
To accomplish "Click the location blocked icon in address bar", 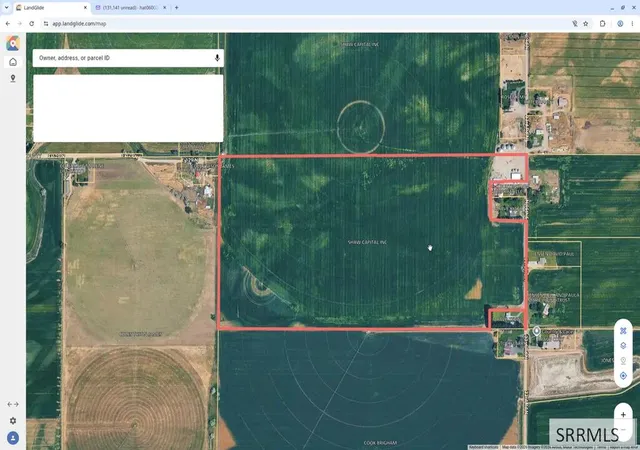I will click(575, 24).
